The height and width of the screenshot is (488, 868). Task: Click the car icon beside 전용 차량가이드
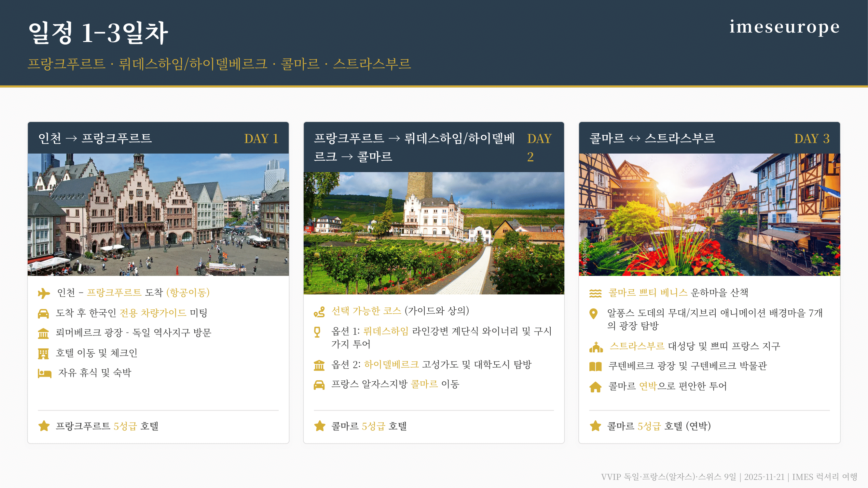44,314
